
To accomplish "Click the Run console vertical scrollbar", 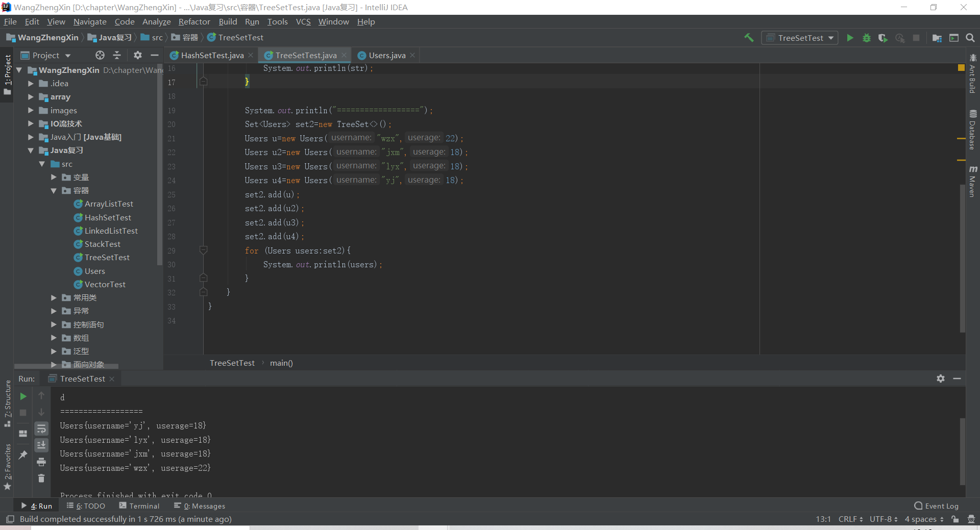I will [962, 451].
